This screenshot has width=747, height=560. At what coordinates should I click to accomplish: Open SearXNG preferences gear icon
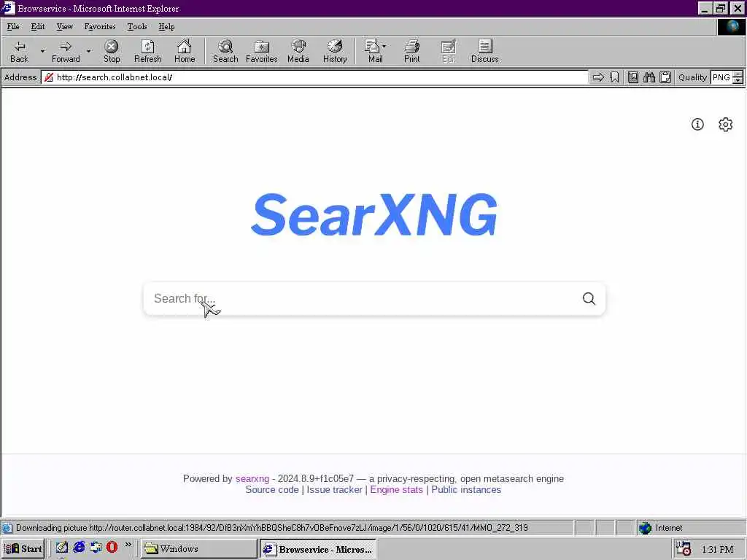(726, 124)
